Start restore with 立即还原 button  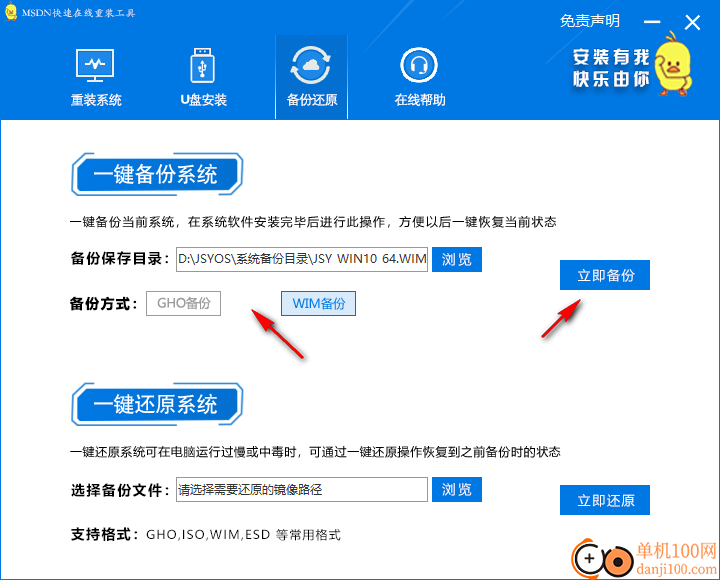(x=605, y=500)
